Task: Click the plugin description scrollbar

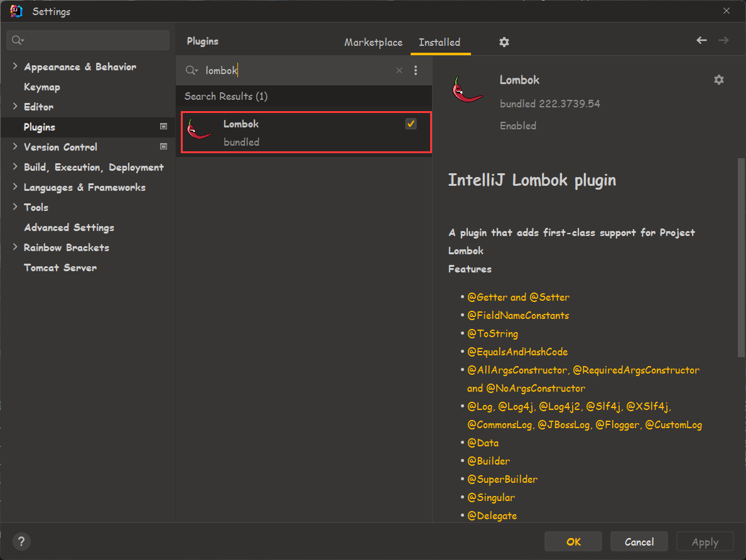Action: 741,257
